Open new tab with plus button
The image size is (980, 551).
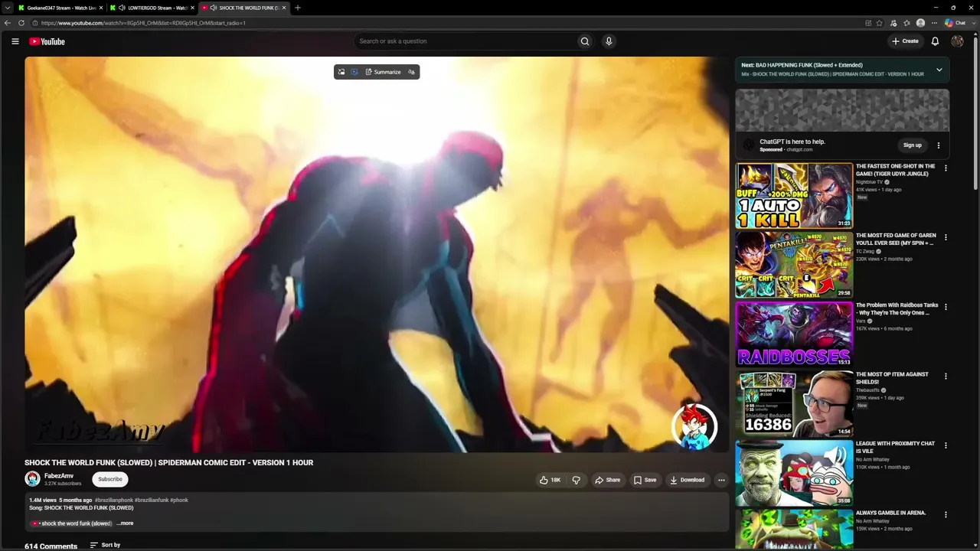click(298, 8)
